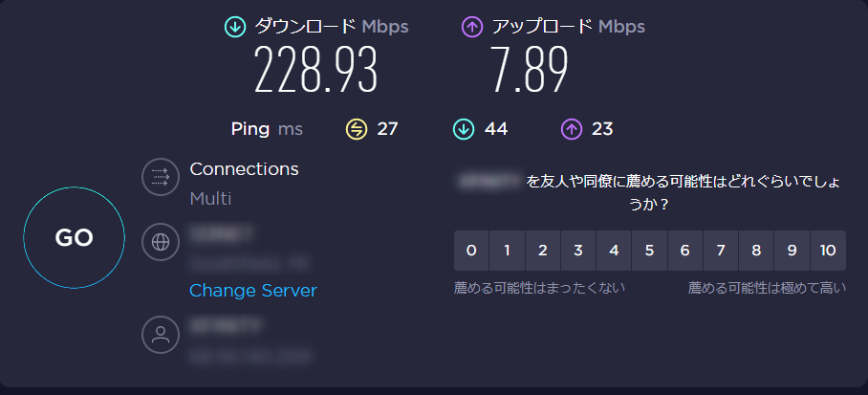
Task: Click the globe server icon
Action: click(x=161, y=242)
